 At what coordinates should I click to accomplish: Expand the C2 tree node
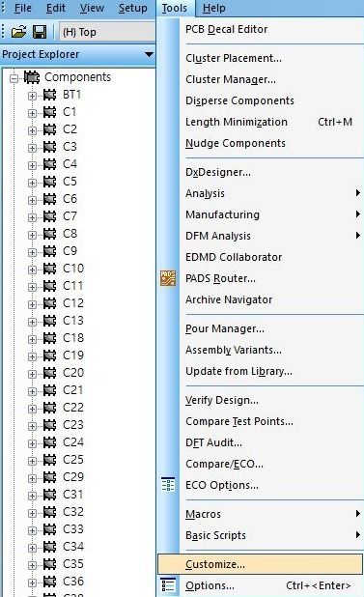(32, 130)
